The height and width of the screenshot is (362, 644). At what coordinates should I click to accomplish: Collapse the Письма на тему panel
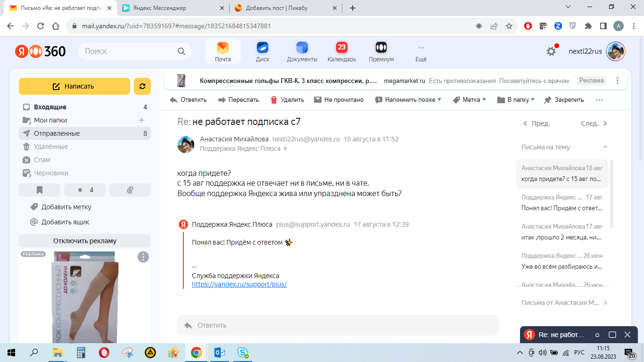click(605, 147)
